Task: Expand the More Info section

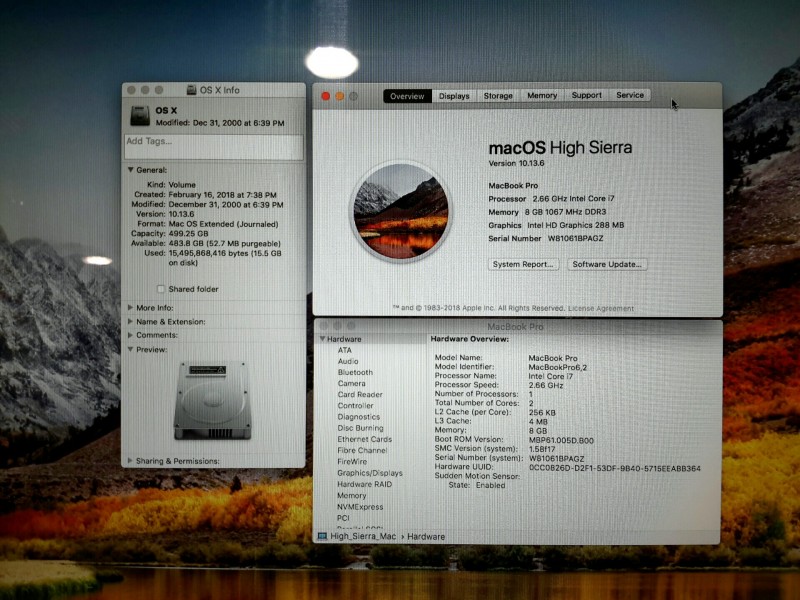Action: [131, 308]
